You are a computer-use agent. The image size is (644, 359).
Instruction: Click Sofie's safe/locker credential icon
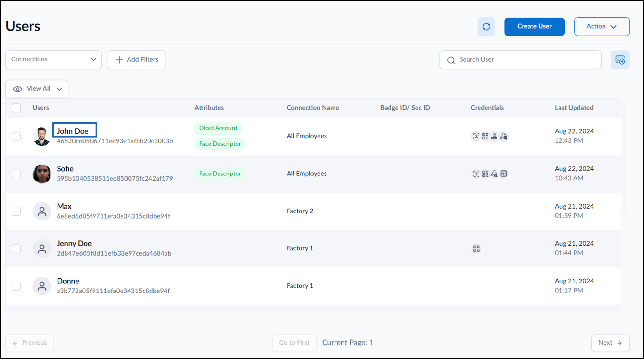(x=504, y=174)
